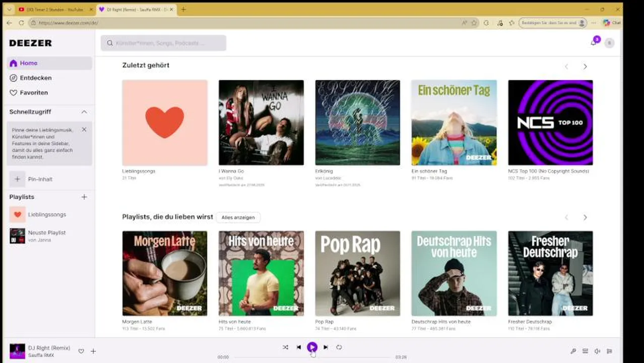
Task: Click the 'Fresher Deutschrap' title text
Action: (530, 322)
